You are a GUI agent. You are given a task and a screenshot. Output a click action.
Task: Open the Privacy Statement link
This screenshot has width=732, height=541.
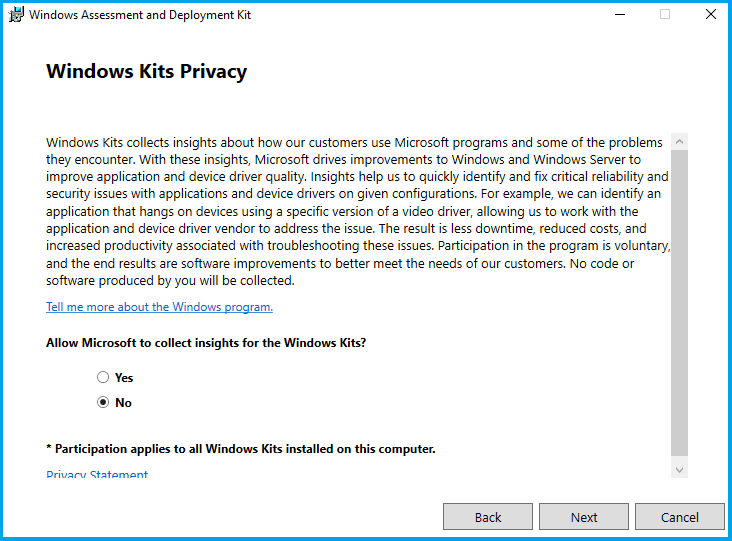pyautogui.click(x=97, y=475)
